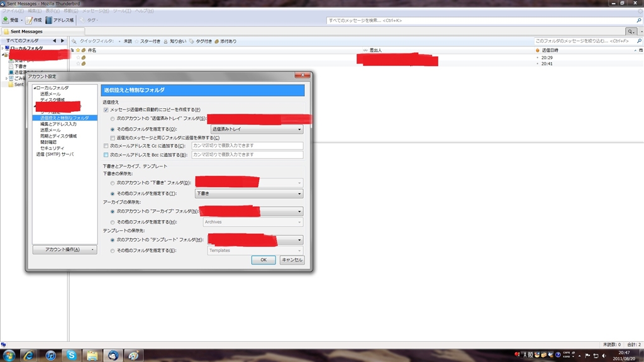Click the thread column header icon
This screenshot has height=362, width=644.
(73, 50)
